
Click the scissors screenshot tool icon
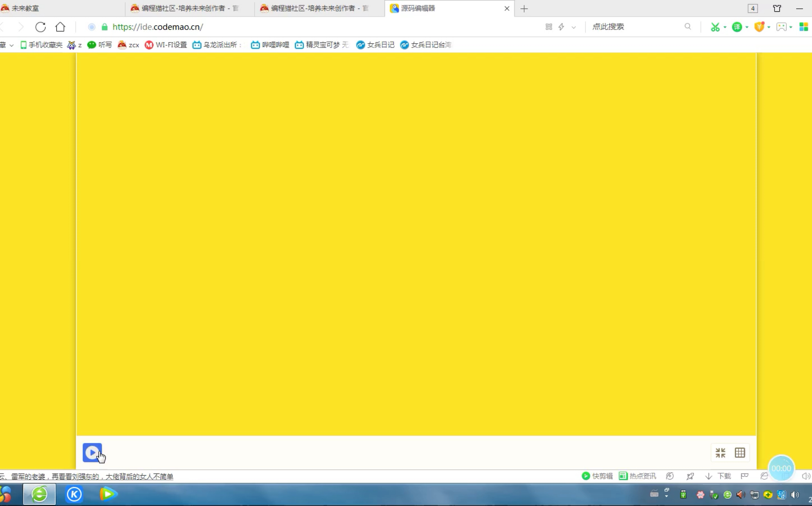pos(715,27)
